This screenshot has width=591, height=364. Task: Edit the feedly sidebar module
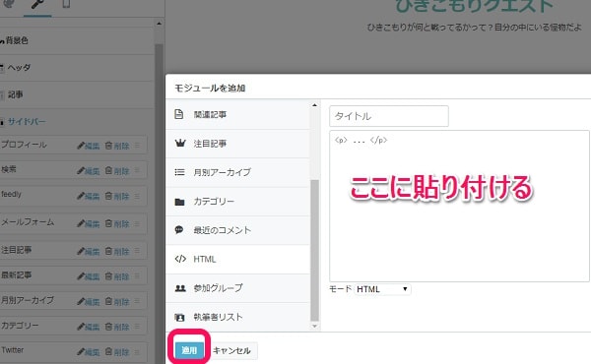tap(89, 196)
